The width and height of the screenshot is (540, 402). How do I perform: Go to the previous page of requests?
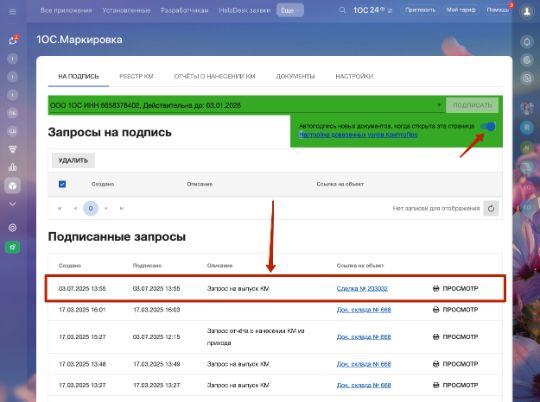point(75,208)
